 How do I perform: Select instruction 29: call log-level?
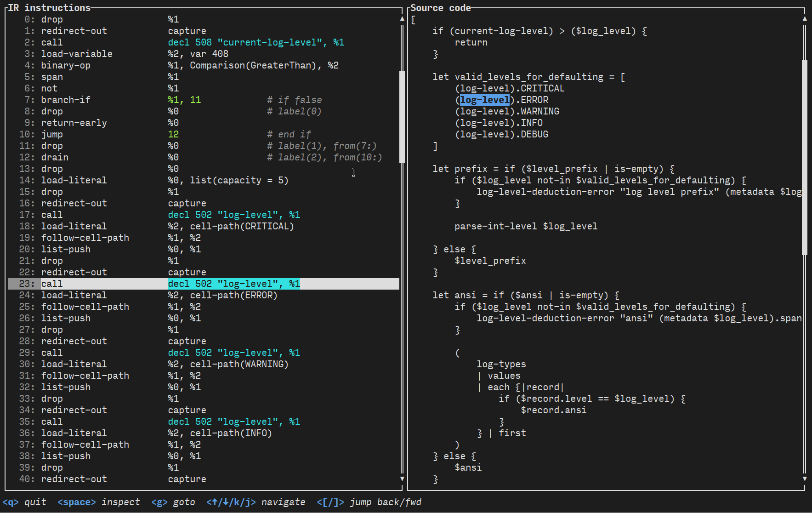[204, 353]
